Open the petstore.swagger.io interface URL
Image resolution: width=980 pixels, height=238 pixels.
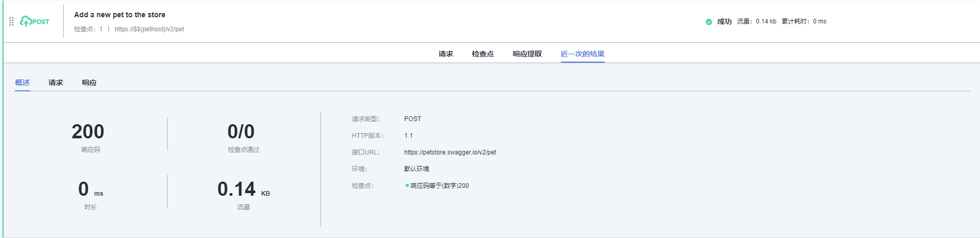click(450, 152)
